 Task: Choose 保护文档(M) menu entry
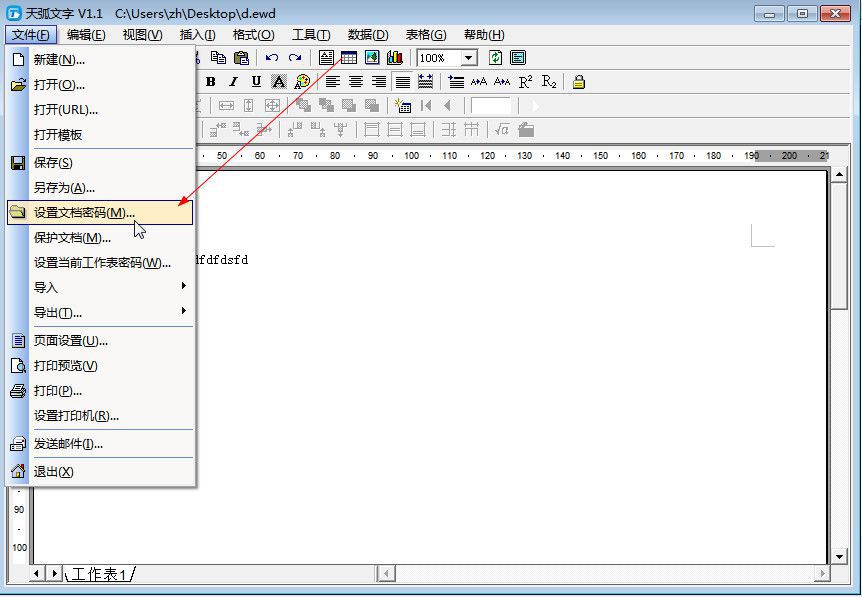tap(100, 238)
